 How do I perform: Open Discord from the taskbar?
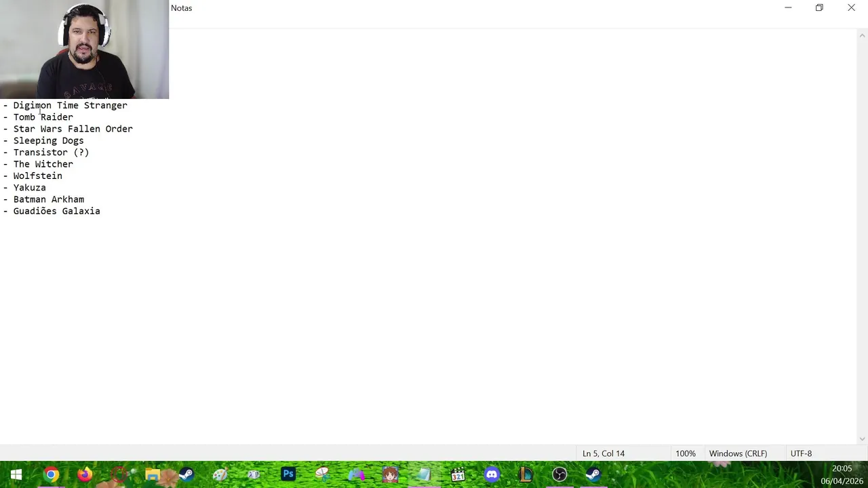[492, 474]
